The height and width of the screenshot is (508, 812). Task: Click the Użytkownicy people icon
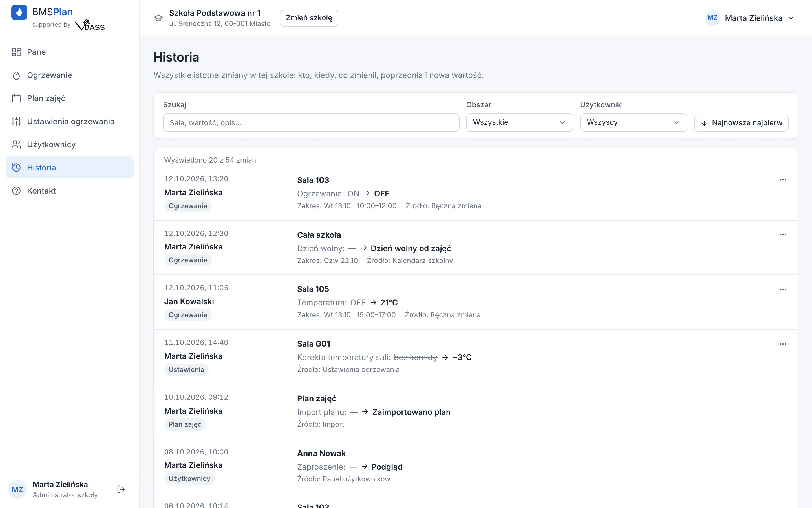(x=16, y=144)
